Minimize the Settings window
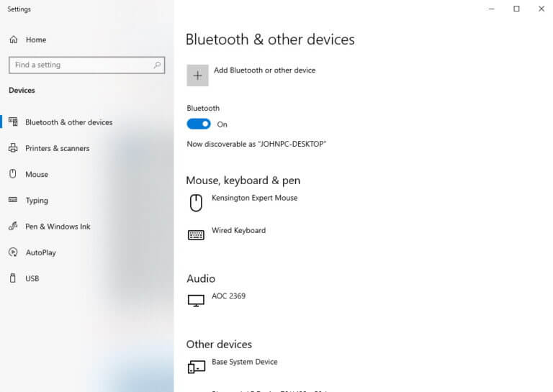The height and width of the screenshot is (392, 553). coord(491,9)
